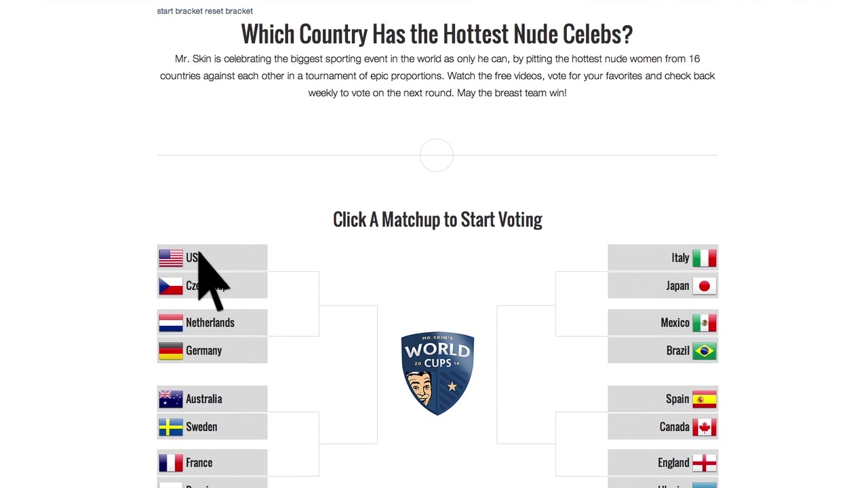Open the Australia matchup entry
868x488 pixels.
coord(212,399)
